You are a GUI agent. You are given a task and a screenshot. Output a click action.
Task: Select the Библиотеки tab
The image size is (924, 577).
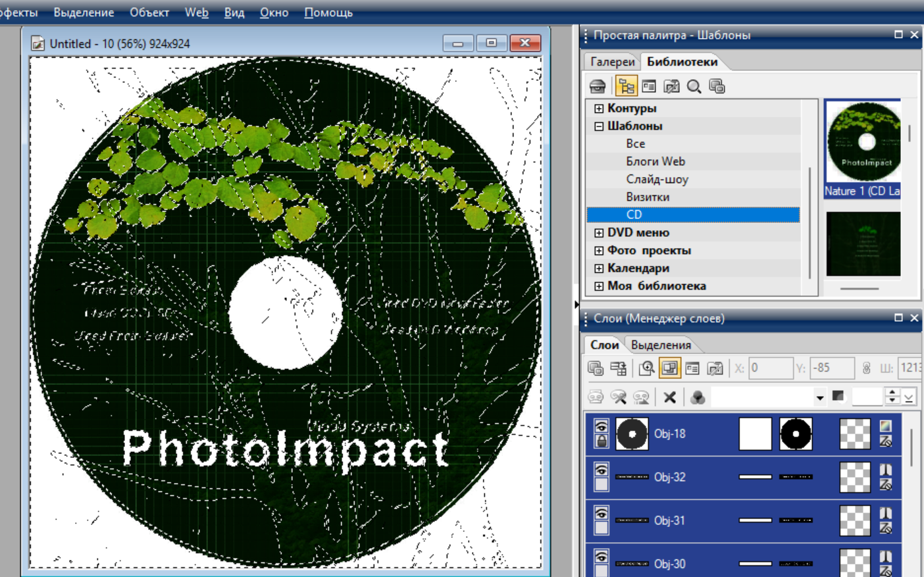coord(682,62)
